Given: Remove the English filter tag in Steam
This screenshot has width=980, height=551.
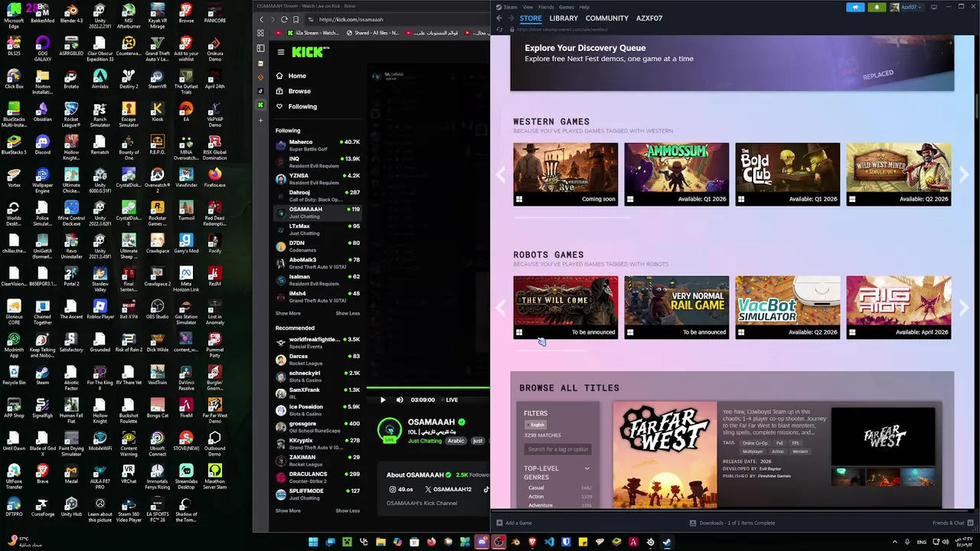Looking at the screenshot, I should click(x=536, y=425).
